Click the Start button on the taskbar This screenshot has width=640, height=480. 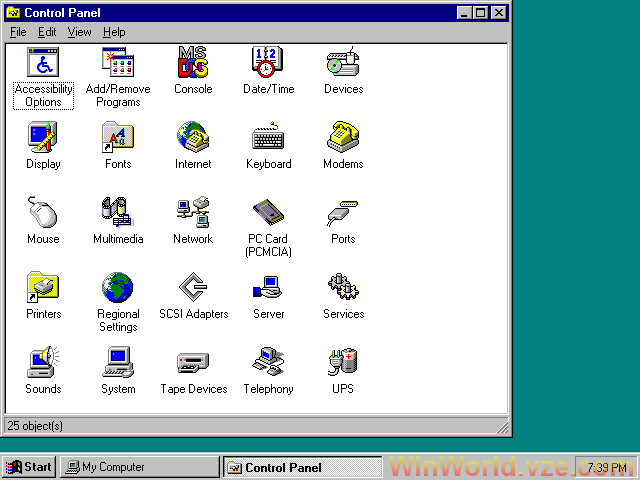[29, 467]
